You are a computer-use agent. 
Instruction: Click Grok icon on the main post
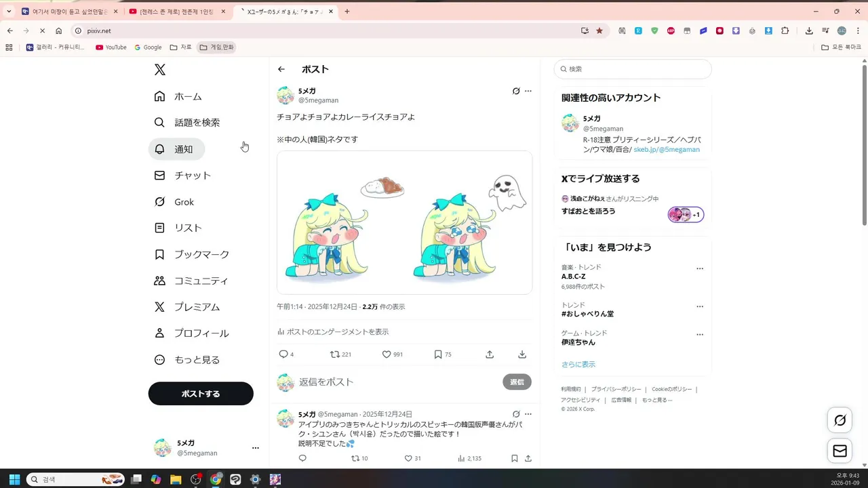[516, 91]
